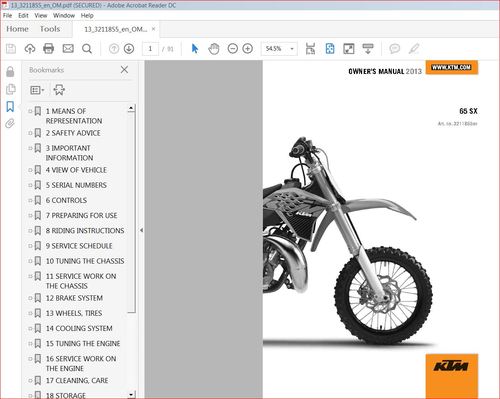Click find current bookmark icon
This screenshot has width=500, height=399.
(x=59, y=90)
